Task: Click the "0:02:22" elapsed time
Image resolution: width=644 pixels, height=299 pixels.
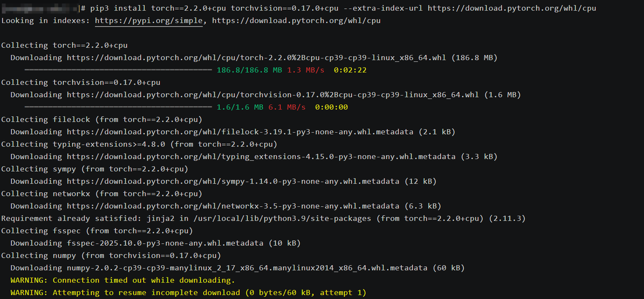Action: [x=350, y=70]
